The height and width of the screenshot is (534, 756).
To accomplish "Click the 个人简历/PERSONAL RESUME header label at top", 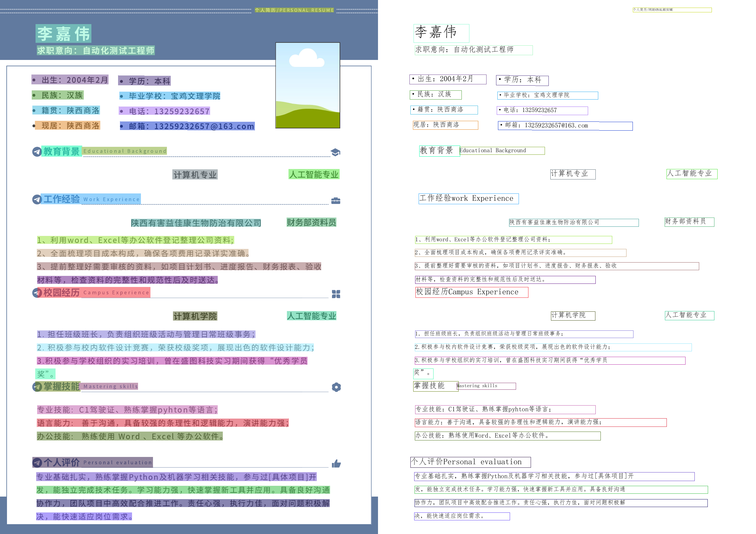I will [x=294, y=10].
